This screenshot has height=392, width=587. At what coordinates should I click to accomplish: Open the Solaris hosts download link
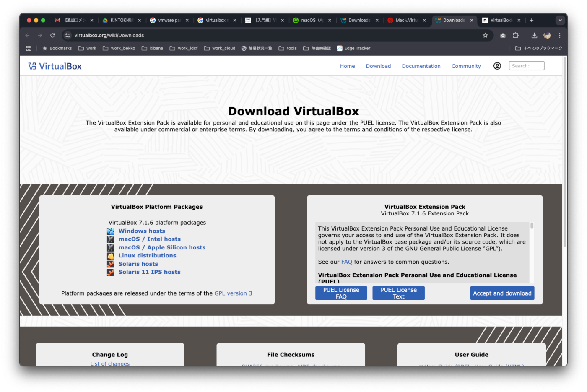tap(138, 264)
